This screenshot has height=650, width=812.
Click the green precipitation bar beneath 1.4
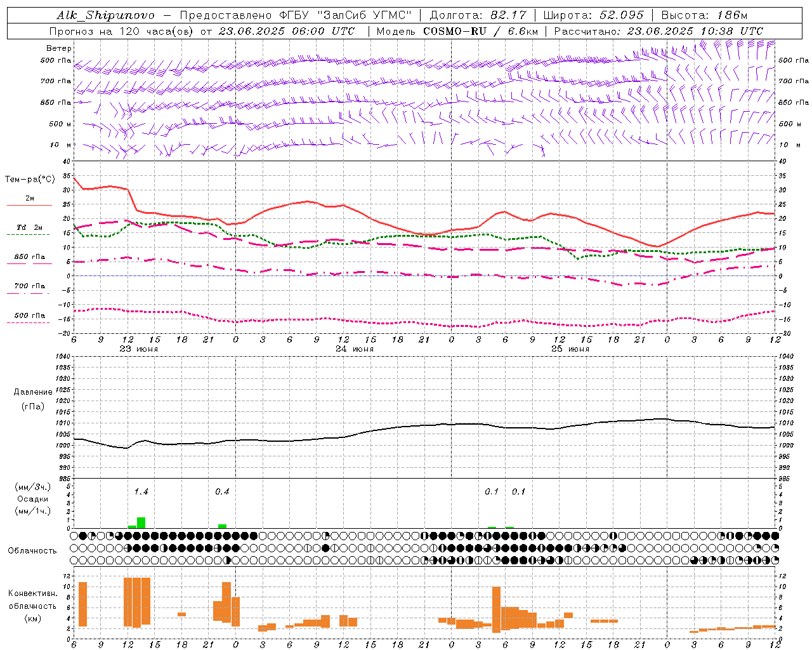[x=141, y=522]
